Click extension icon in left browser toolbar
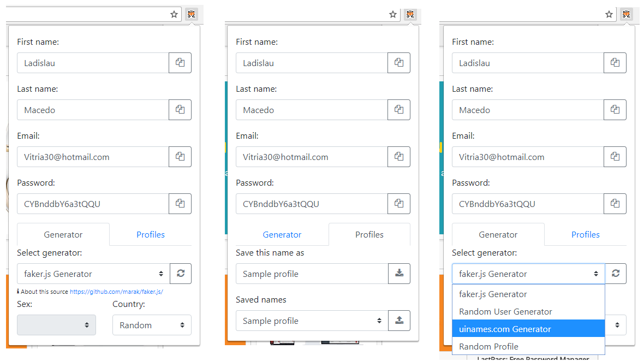The image size is (644, 361). tap(192, 14)
